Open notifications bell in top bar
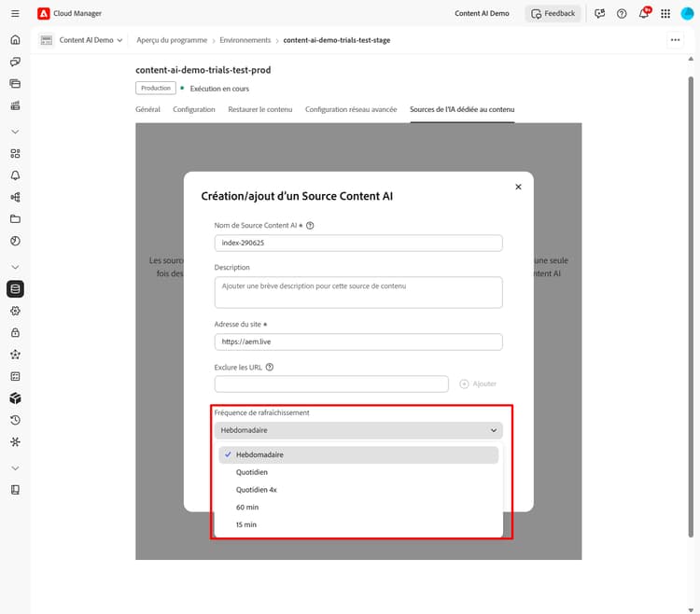 click(644, 13)
